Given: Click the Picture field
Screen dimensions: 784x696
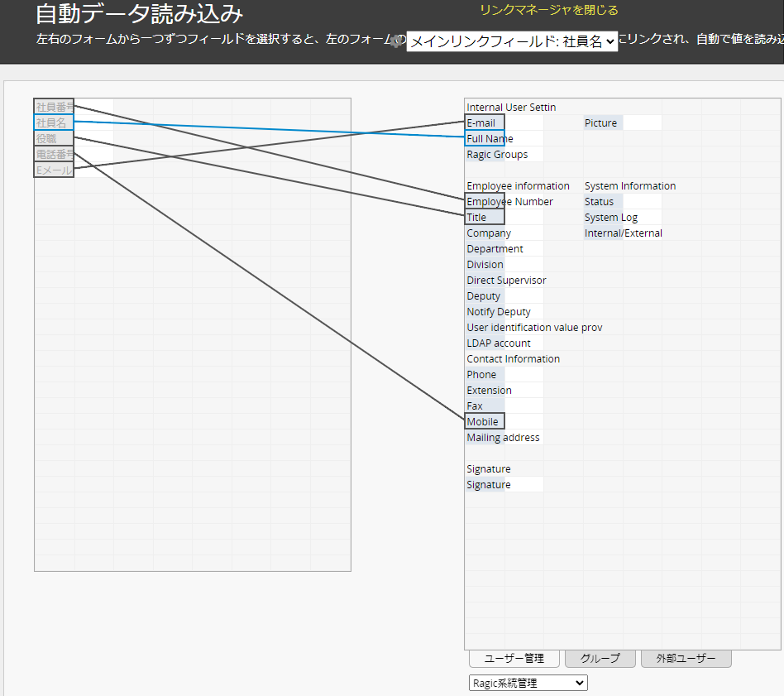Looking at the screenshot, I should pos(602,123).
